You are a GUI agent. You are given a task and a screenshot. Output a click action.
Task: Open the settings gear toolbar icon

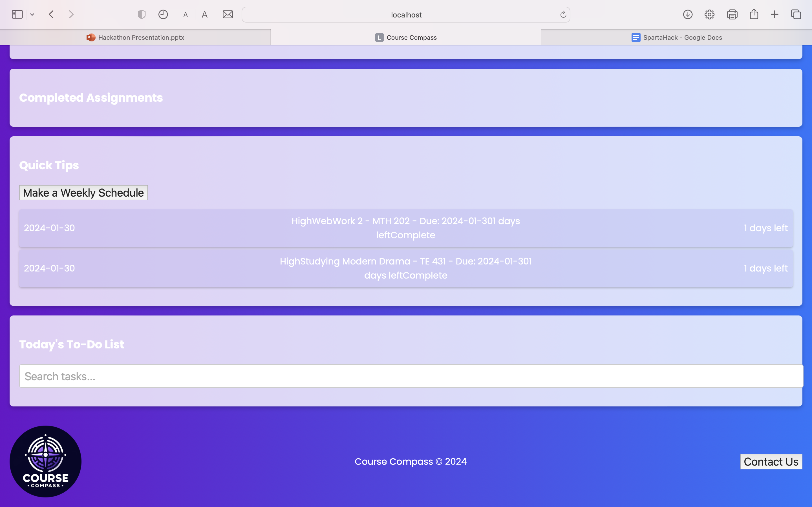tap(709, 14)
